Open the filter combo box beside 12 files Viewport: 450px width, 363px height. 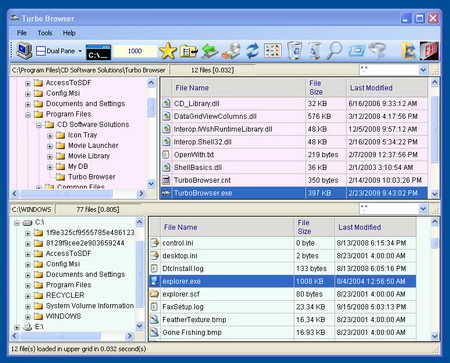394,70
